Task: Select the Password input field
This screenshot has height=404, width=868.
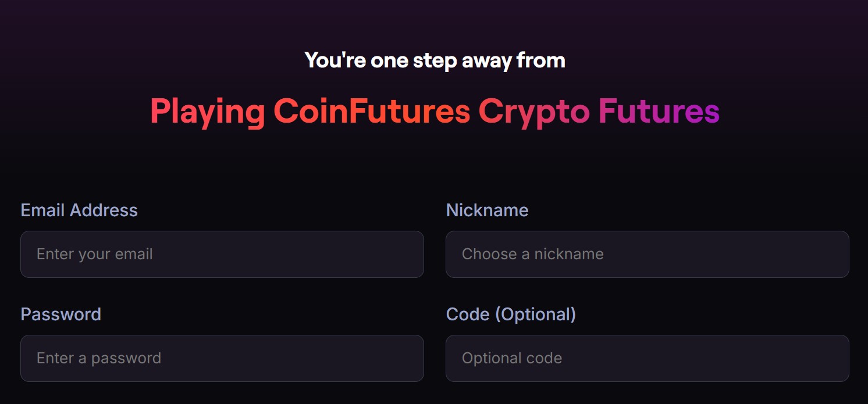Action: (222, 358)
